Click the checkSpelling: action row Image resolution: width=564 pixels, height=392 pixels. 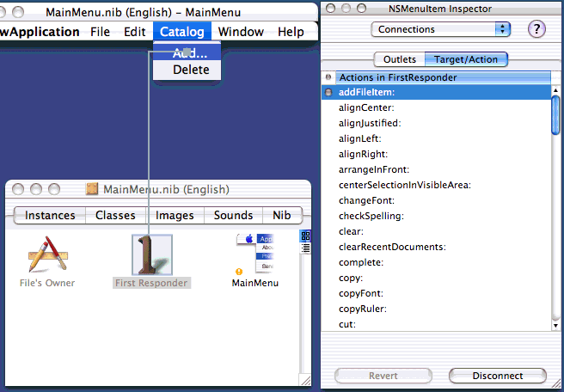371,216
